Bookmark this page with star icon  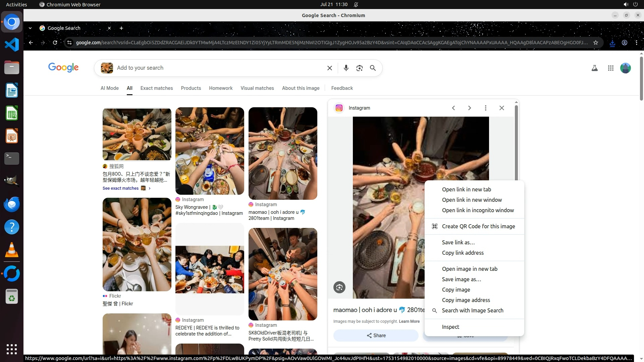pos(595,43)
